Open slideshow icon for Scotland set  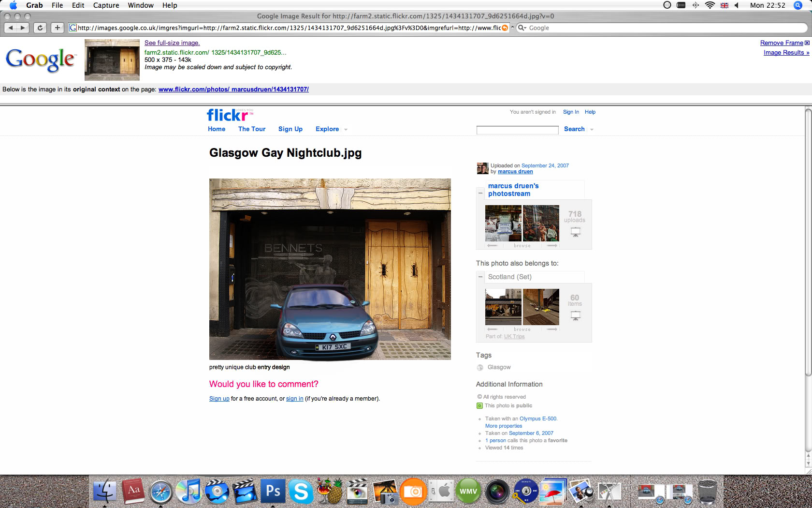pos(575,316)
